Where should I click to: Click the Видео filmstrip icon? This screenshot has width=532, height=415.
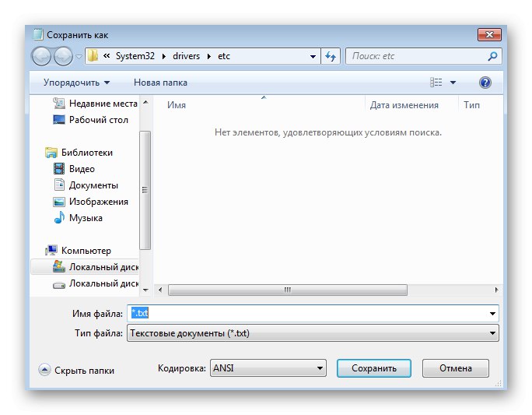tap(59, 169)
